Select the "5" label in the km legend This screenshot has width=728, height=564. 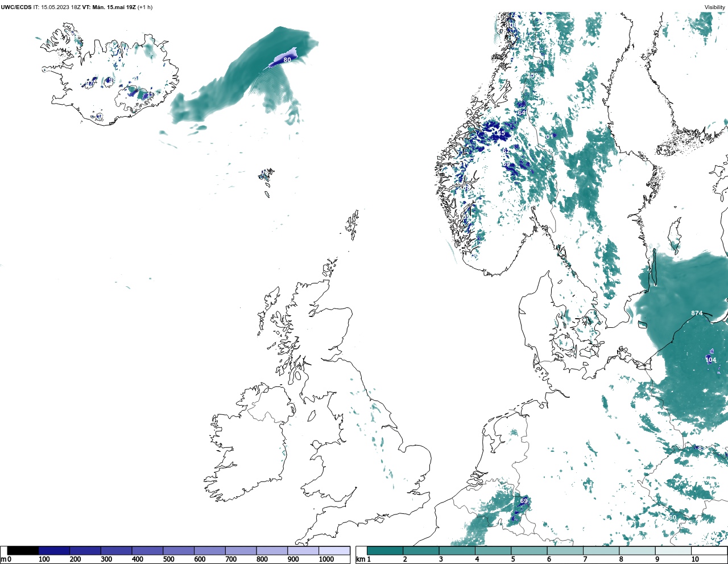click(x=513, y=559)
